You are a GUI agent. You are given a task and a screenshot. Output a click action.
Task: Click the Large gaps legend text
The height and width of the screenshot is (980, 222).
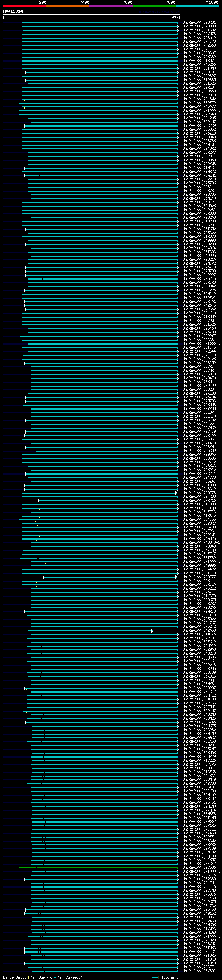pyautogui.click(x=43, y=977)
